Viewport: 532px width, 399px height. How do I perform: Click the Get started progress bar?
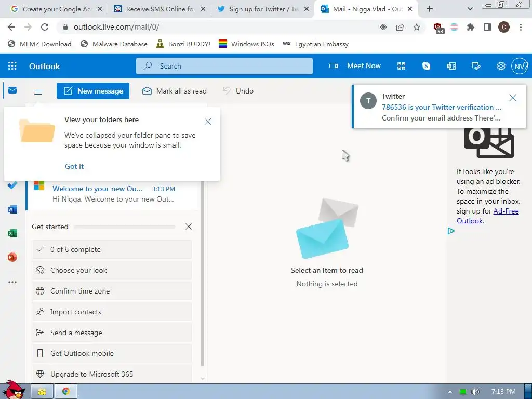124,227
